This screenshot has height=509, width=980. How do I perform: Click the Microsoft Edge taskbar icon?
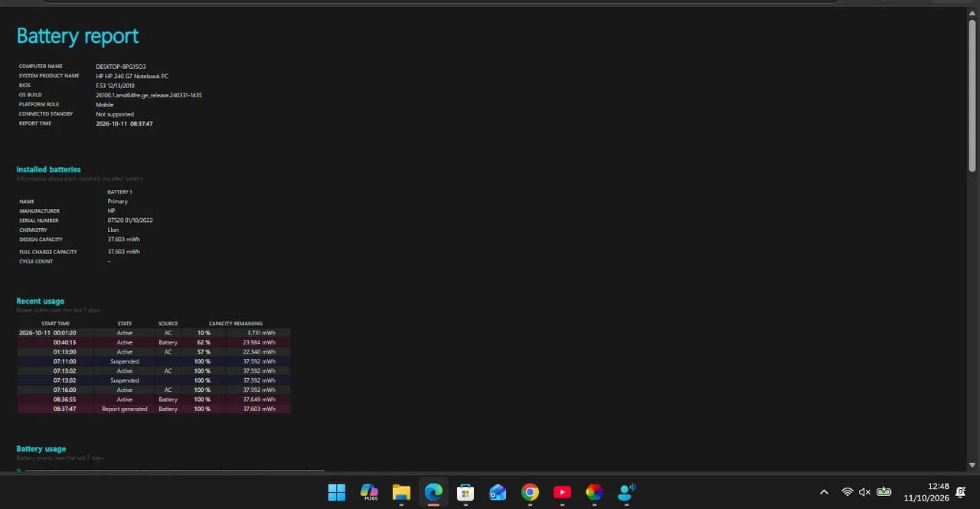tap(433, 492)
